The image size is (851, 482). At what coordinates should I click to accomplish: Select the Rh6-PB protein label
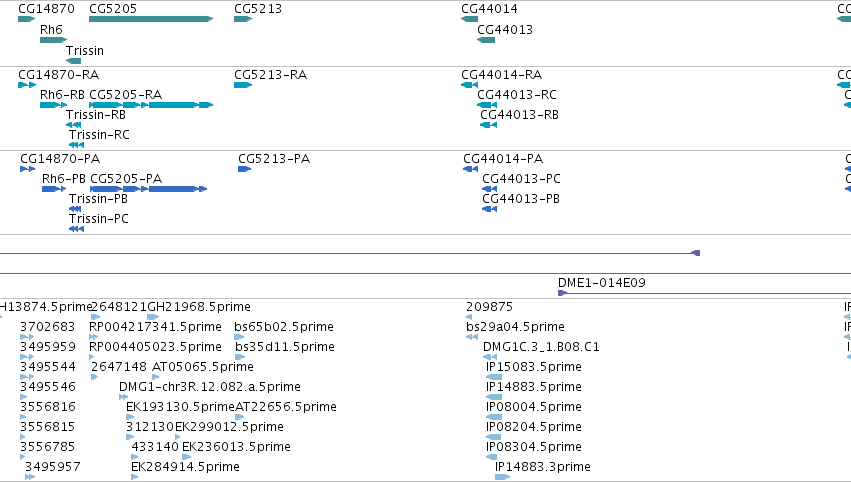click(64, 179)
